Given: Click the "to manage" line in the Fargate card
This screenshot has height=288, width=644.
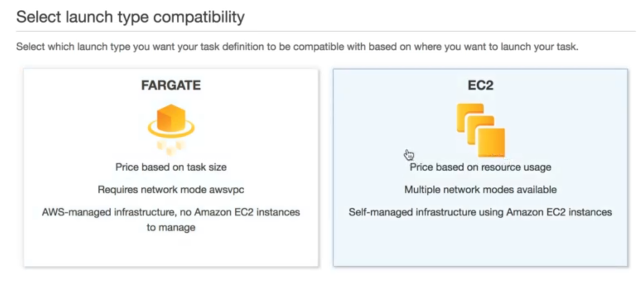Looking at the screenshot, I should click(171, 227).
